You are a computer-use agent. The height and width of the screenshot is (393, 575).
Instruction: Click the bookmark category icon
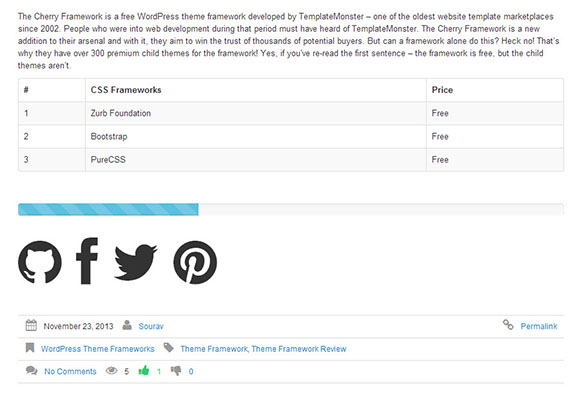click(30, 348)
